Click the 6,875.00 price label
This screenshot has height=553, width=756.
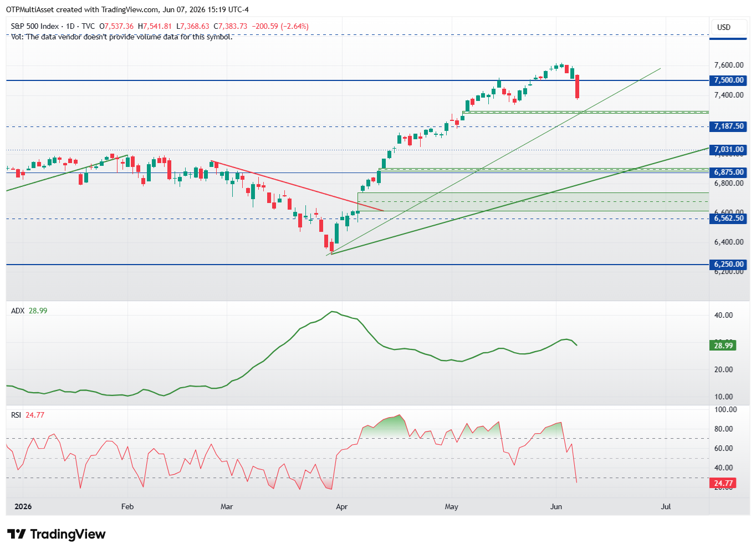(x=728, y=173)
